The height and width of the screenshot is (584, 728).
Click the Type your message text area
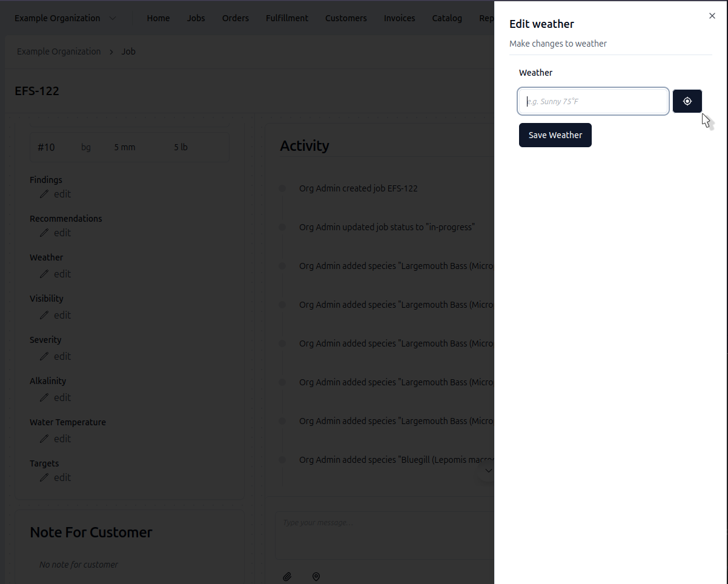(385, 534)
